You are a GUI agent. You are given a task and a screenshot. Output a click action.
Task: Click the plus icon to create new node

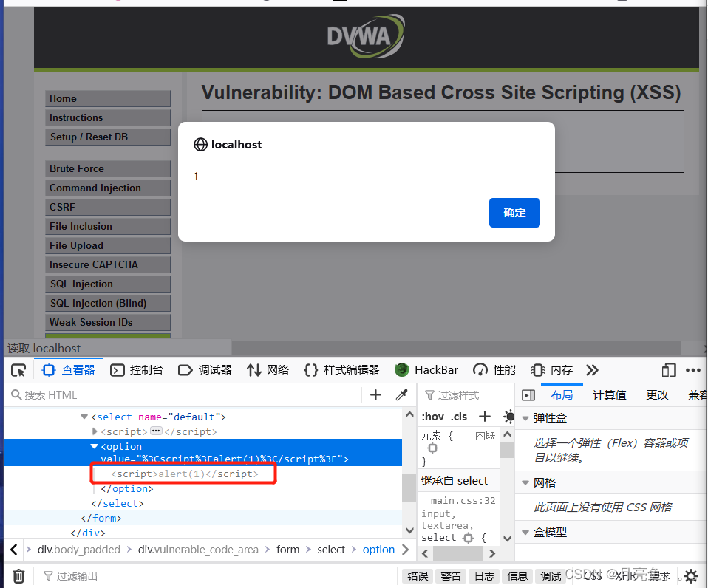click(375, 395)
